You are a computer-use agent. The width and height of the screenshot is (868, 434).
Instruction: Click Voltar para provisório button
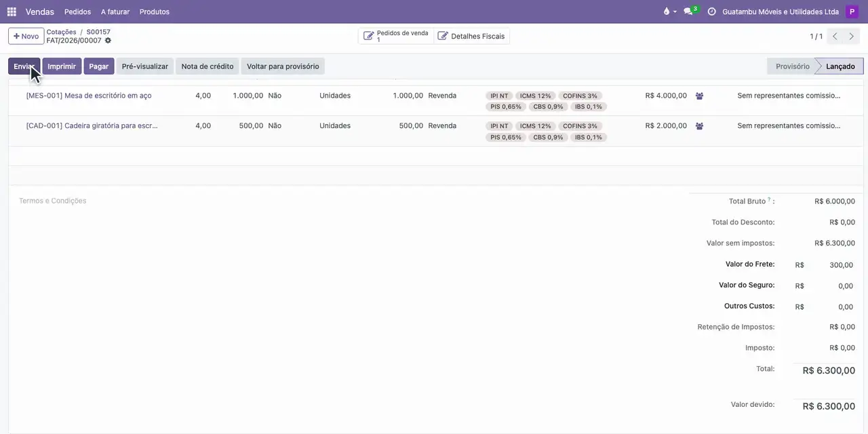[283, 66]
